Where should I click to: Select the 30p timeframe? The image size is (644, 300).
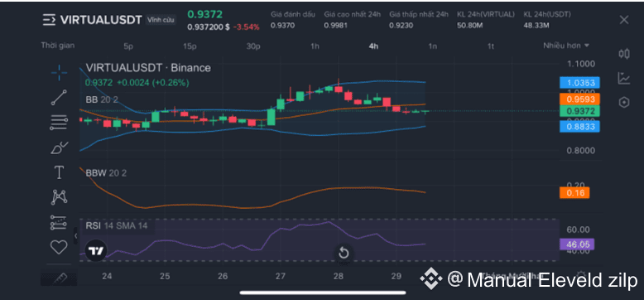click(253, 46)
